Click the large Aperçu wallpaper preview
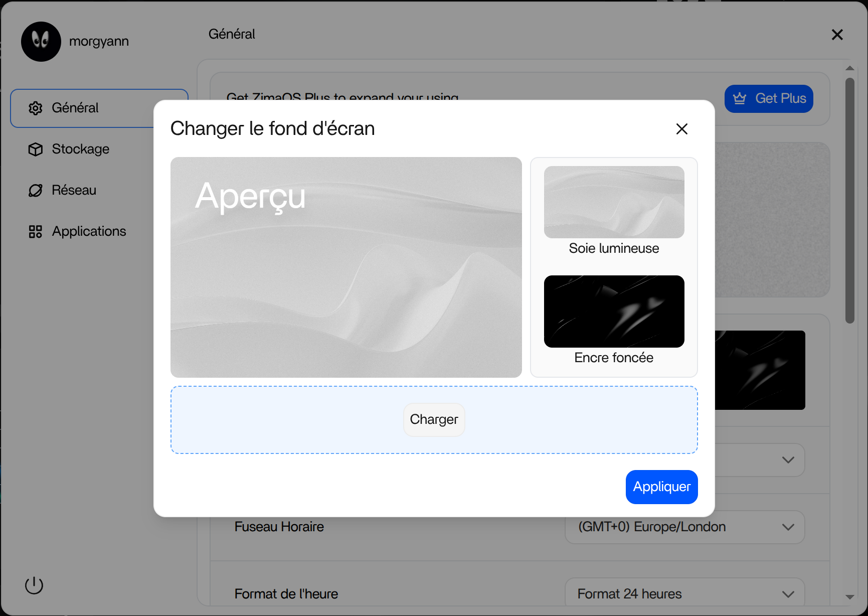The width and height of the screenshot is (868, 616). coord(346,267)
